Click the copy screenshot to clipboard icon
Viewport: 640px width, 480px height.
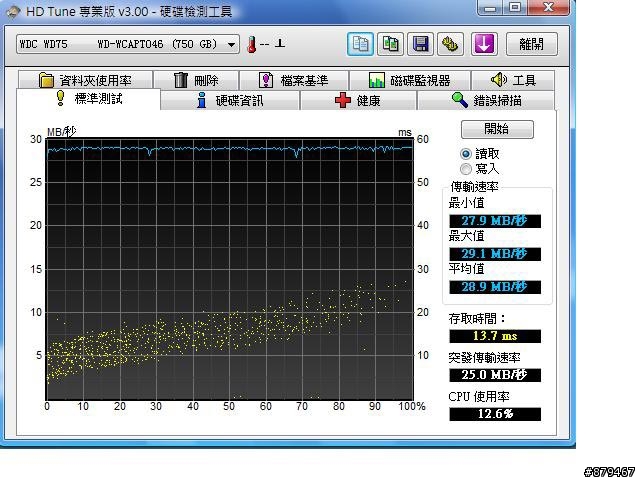coord(391,44)
